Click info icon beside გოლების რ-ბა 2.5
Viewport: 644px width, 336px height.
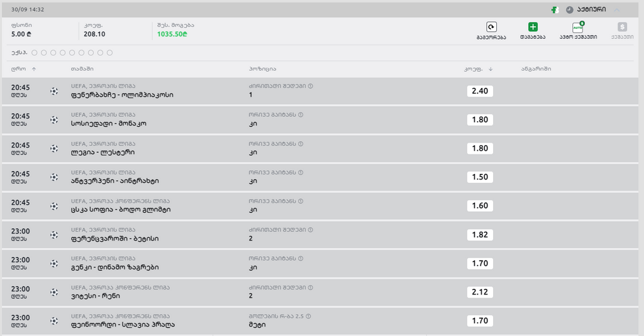pos(310,316)
